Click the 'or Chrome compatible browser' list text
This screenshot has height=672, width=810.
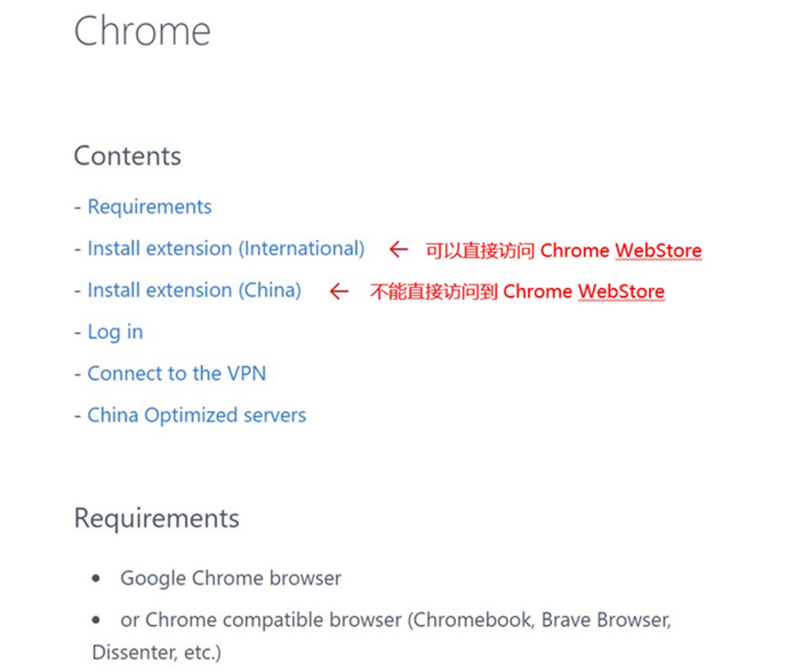point(395,620)
